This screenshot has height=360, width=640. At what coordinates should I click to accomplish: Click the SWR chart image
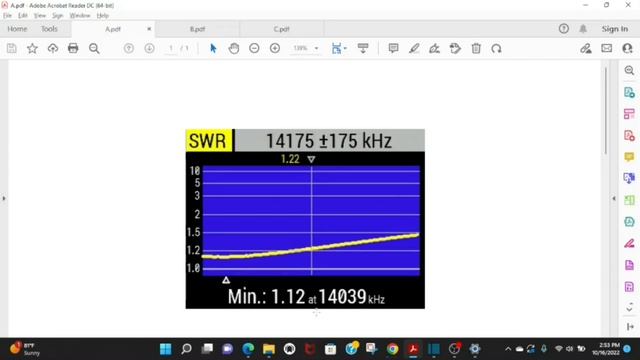pyautogui.click(x=305, y=219)
